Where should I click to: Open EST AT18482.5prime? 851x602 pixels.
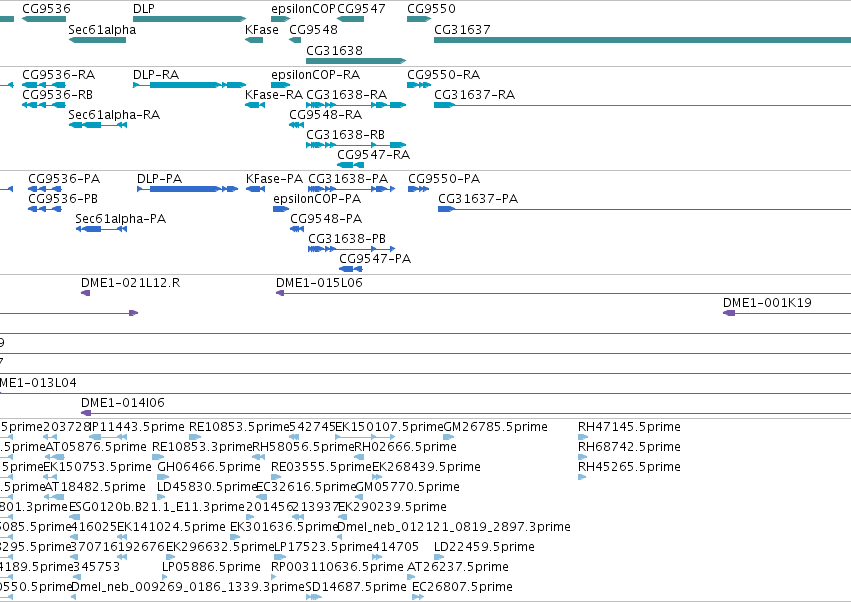coord(95,487)
